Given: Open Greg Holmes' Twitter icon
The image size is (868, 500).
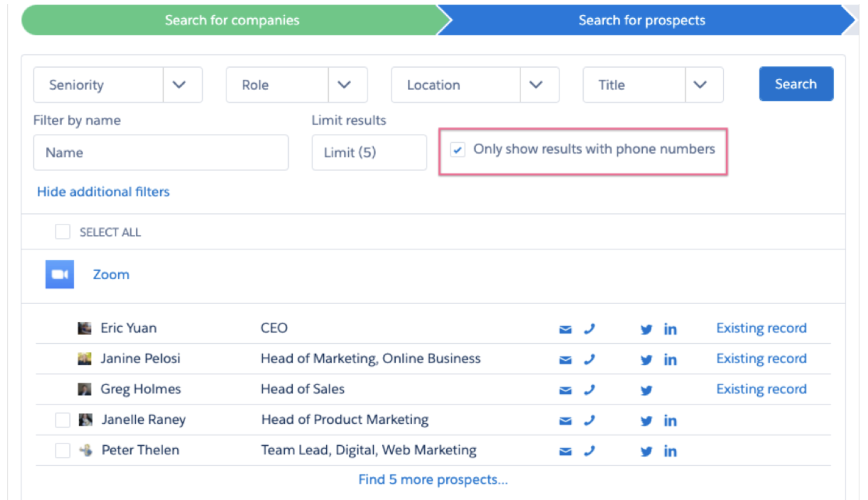Looking at the screenshot, I should click(646, 391).
